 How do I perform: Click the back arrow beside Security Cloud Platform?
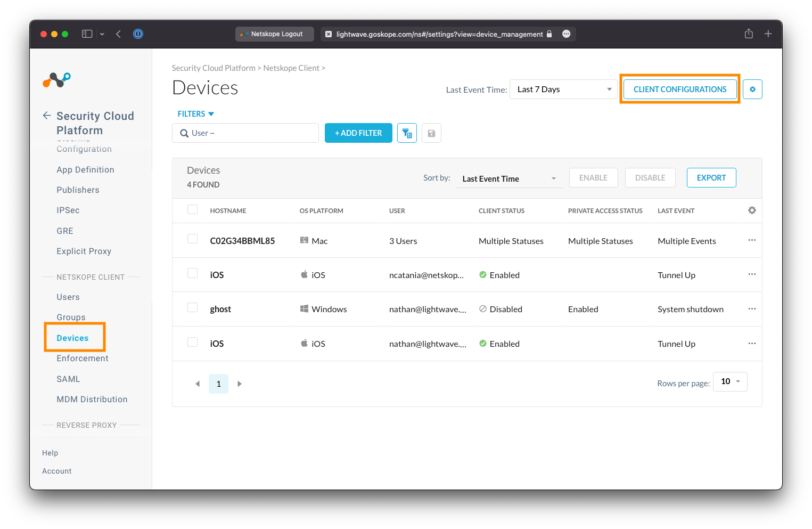point(46,115)
